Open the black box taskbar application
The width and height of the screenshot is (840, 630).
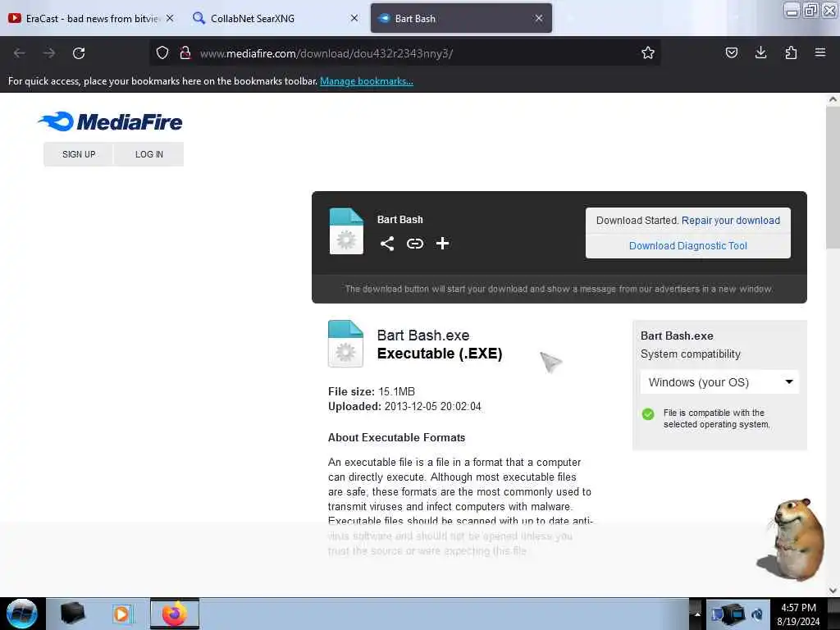click(73, 614)
